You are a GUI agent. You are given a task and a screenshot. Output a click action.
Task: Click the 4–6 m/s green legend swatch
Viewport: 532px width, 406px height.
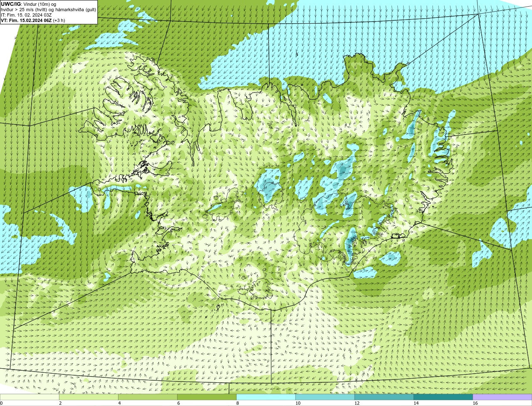coord(148,397)
